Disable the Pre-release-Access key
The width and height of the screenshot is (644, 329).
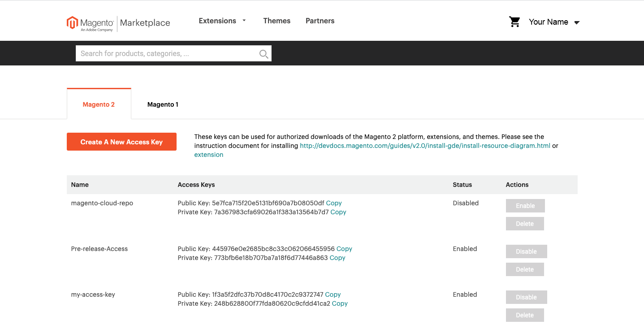tap(527, 251)
